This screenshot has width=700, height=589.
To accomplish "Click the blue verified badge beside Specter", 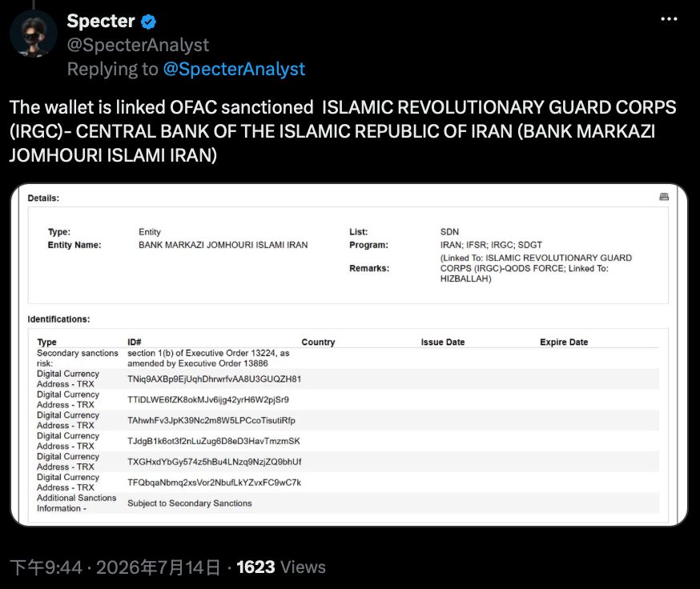I will [x=148, y=22].
